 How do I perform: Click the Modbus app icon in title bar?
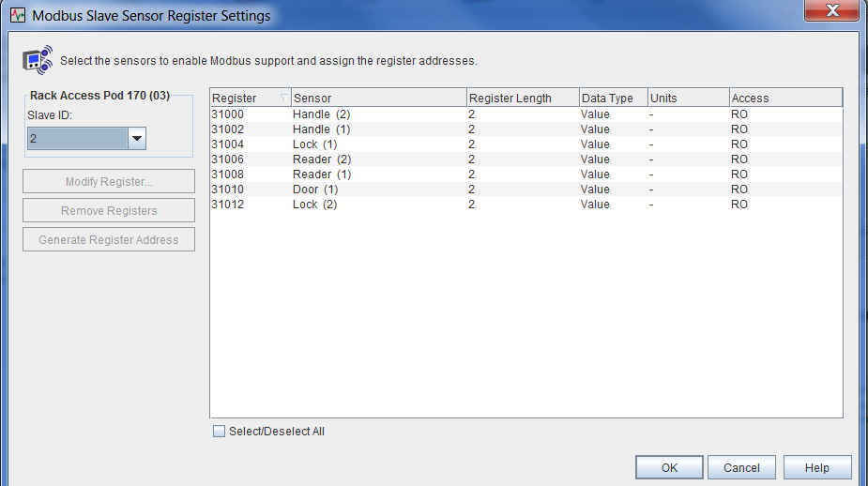tap(18, 15)
